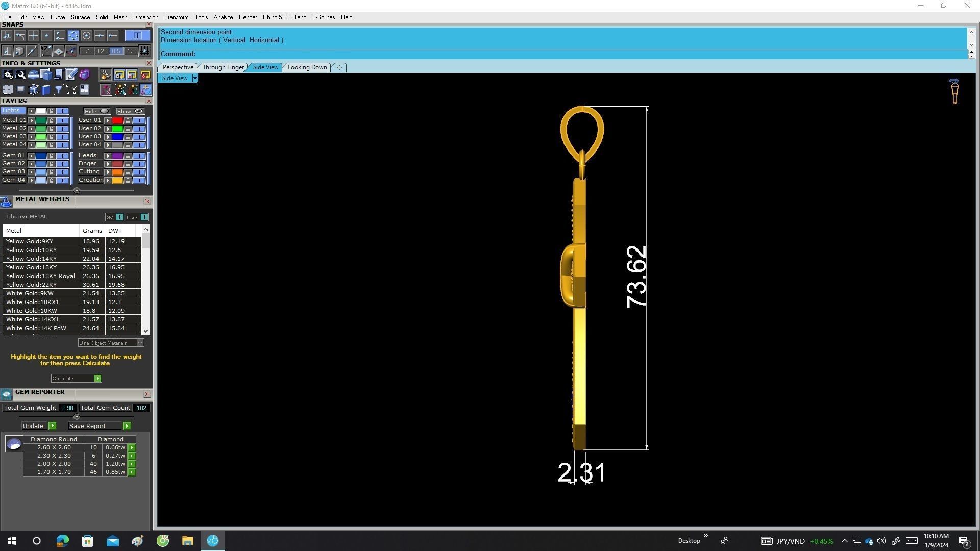
Task: Open the notepad with pencil icon
Action: (71, 75)
